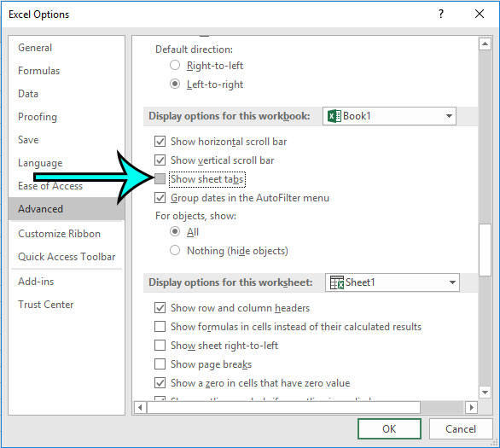Enable the Show sheet tabs checkbox
Viewport: 500px width, 448px height.
pos(160,179)
